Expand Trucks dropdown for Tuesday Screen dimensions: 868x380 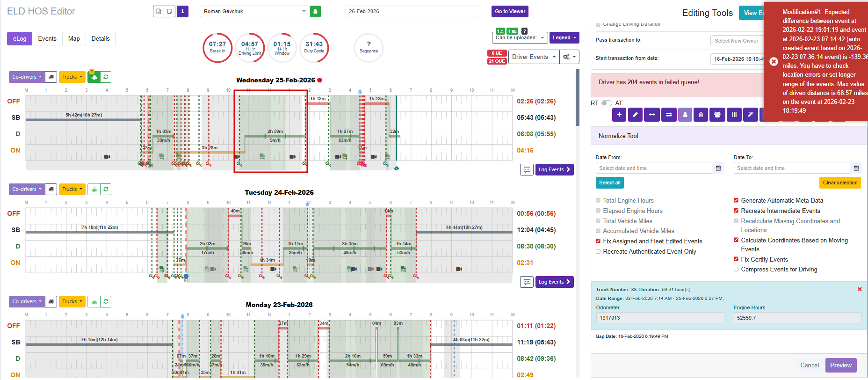click(x=72, y=189)
